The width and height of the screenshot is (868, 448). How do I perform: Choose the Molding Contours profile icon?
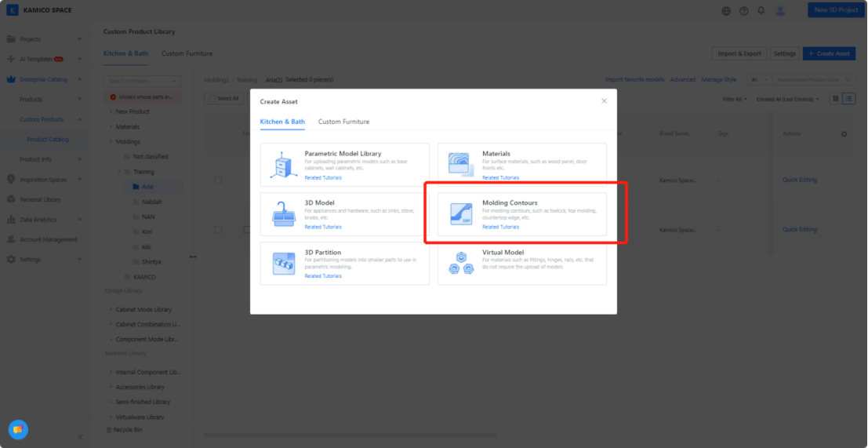pos(460,214)
